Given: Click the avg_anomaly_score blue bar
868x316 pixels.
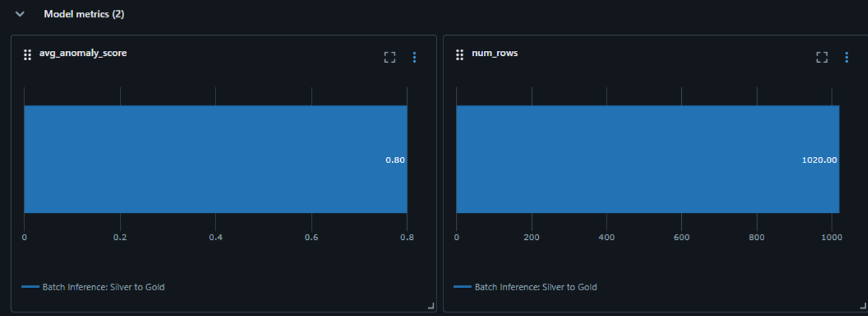Looking at the screenshot, I should [x=215, y=159].
